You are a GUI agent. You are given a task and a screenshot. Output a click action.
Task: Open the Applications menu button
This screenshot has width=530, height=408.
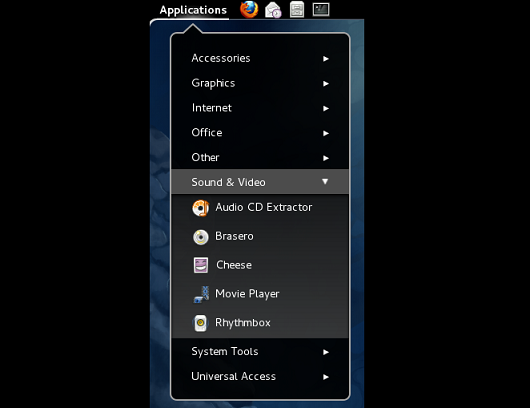pos(193,10)
